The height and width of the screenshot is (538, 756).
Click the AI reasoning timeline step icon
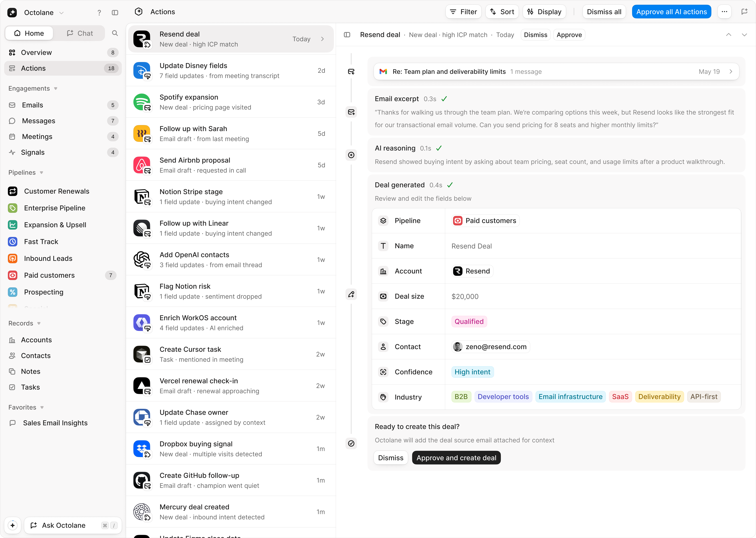pyautogui.click(x=351, y=155)
